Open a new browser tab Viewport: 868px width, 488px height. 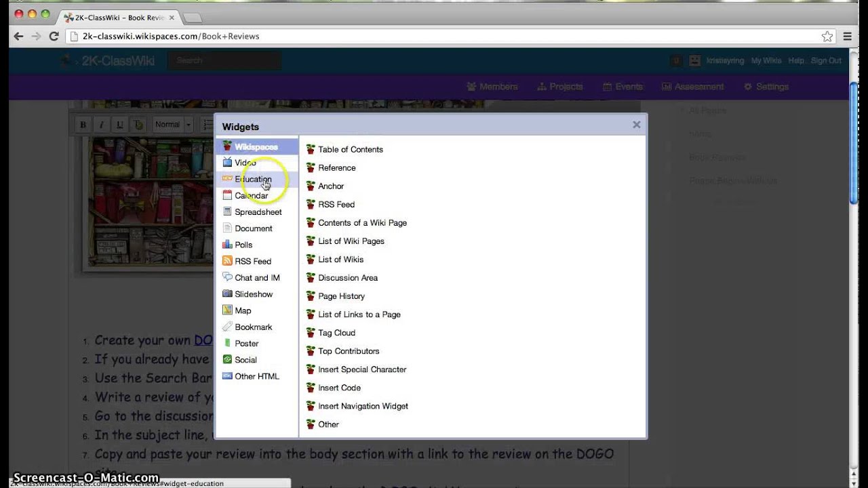(193, 18)
